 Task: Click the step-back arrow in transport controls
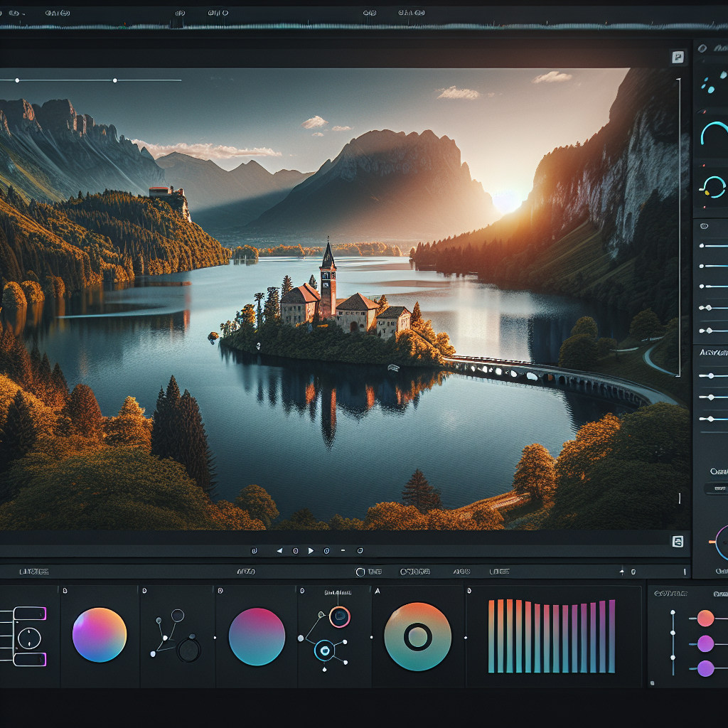click(279, 550)
